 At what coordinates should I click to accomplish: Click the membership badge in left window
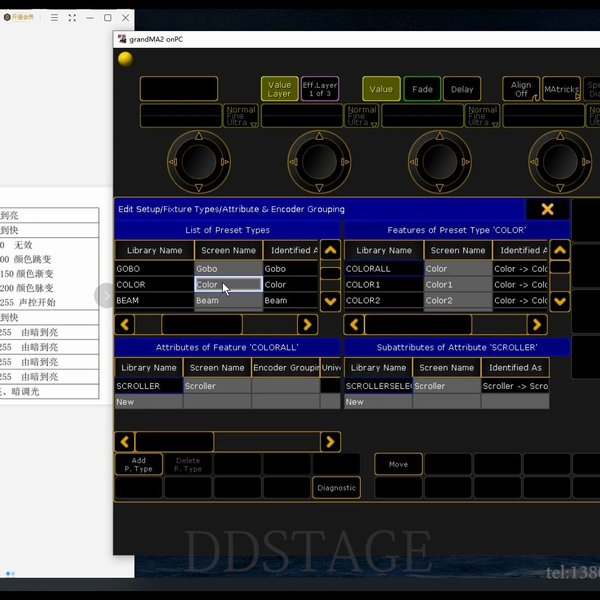tap(19, 17)
